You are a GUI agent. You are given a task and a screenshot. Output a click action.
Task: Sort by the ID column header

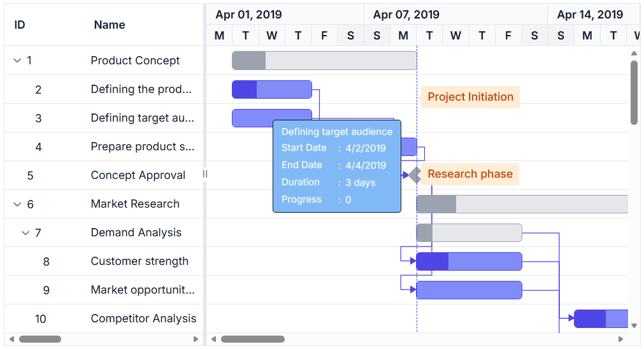[x=20, y=25]
